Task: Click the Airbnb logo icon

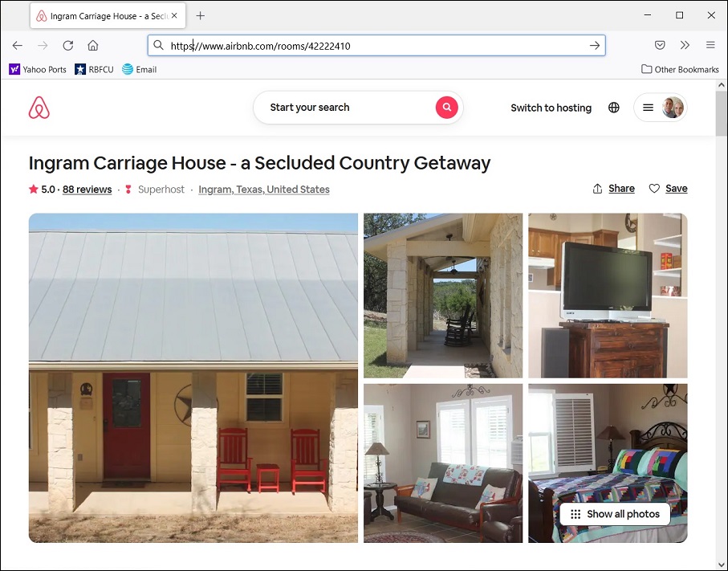Action: coord(39,108)
